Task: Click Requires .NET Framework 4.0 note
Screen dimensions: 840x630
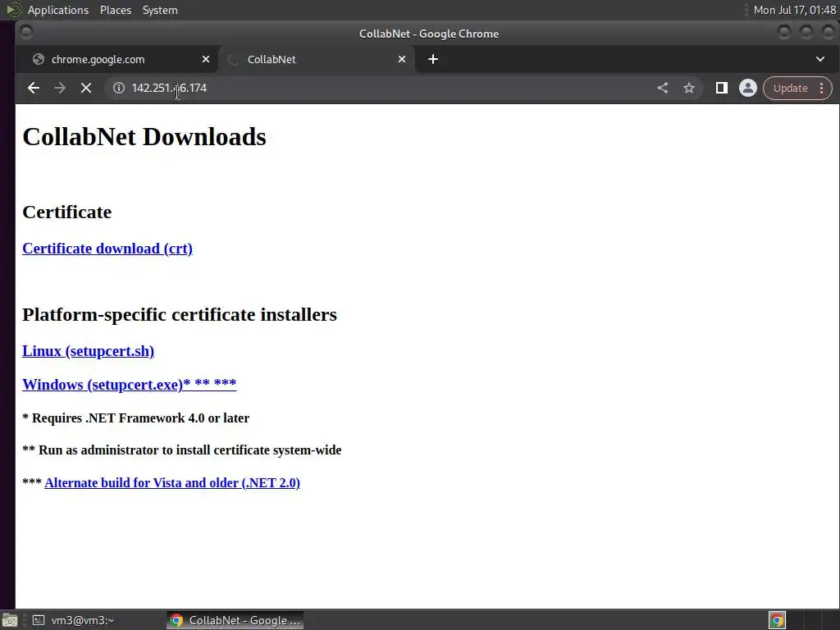Action: coord(135,418)
